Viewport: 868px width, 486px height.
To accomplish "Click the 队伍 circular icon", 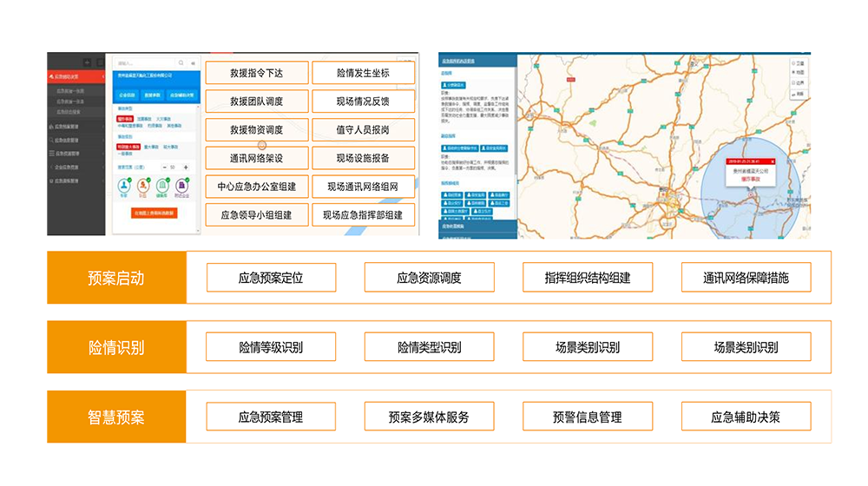I will click(142, 186).
